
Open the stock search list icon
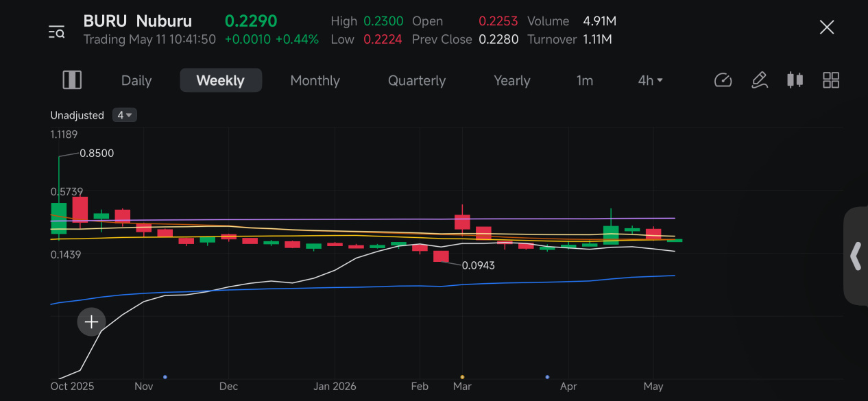pos(56,32)
